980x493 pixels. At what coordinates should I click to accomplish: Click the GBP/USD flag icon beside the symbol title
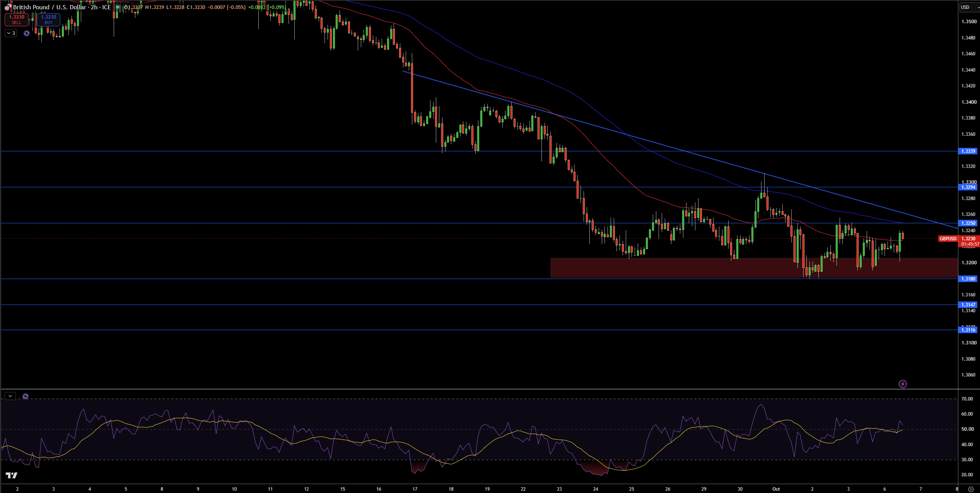point(7,7)
